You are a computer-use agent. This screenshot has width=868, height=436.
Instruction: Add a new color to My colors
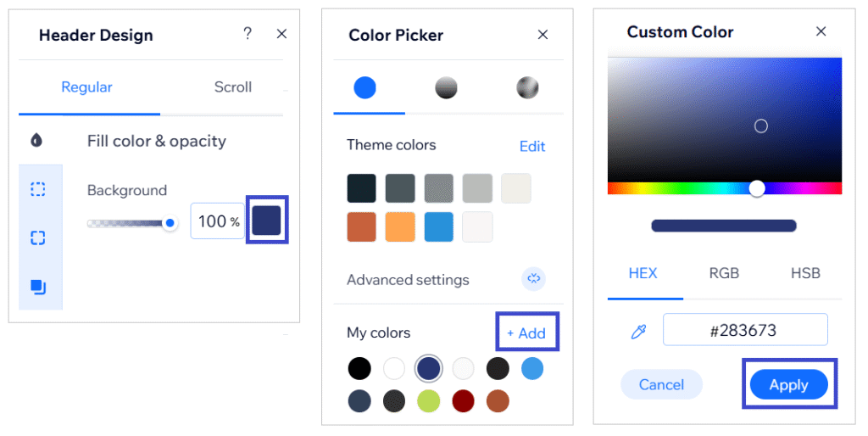tap(526, 333)
